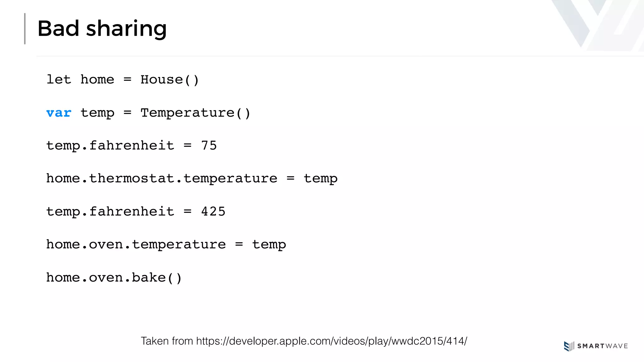This screenshot has height=362, width=644.
Task: Click the number 75 in code
Action: (x=209, y=145)
